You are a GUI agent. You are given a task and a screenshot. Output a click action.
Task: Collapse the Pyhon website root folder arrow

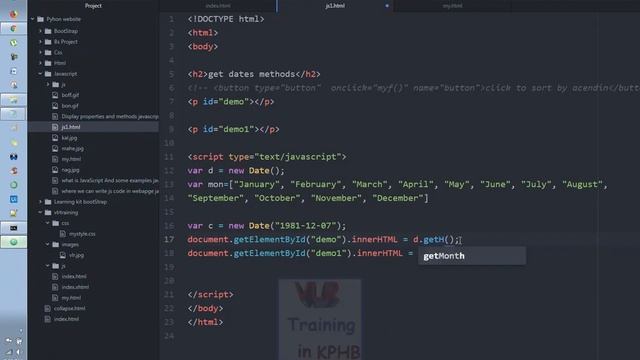(33, 19)
